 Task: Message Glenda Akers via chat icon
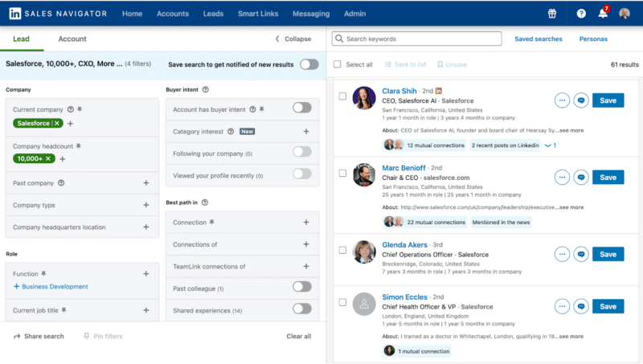pos(581,254)
